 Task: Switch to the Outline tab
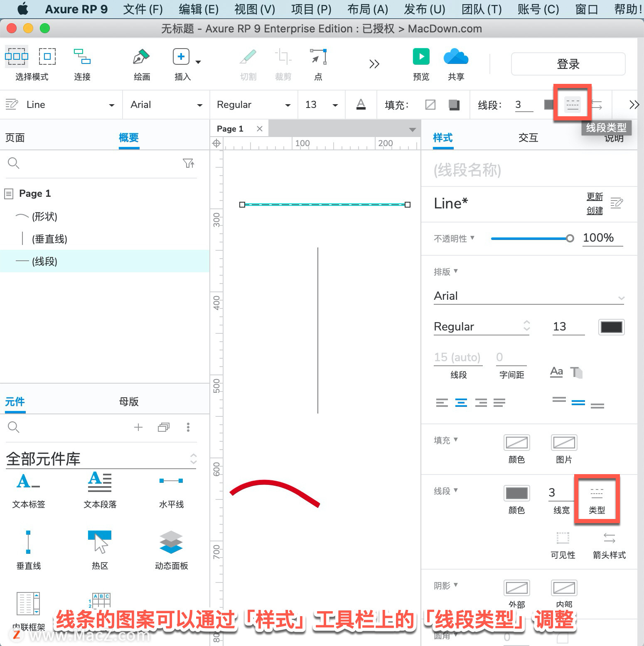129,137
